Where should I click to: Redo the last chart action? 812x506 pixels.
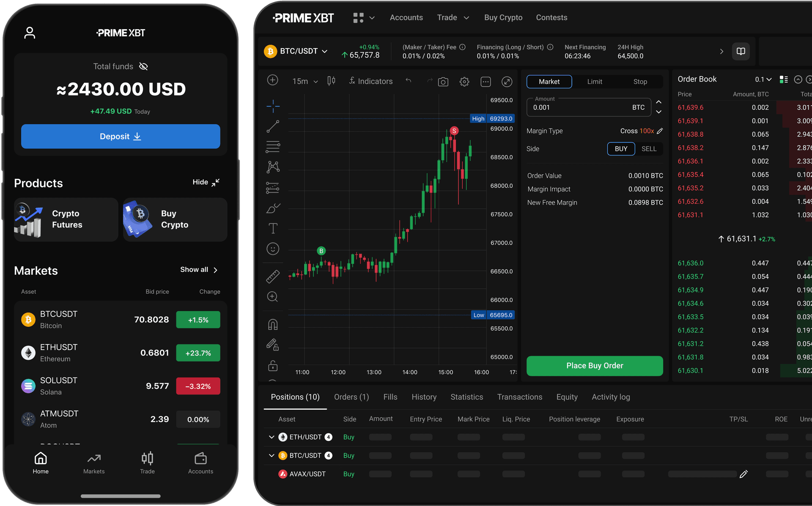[x=430, y=80]
